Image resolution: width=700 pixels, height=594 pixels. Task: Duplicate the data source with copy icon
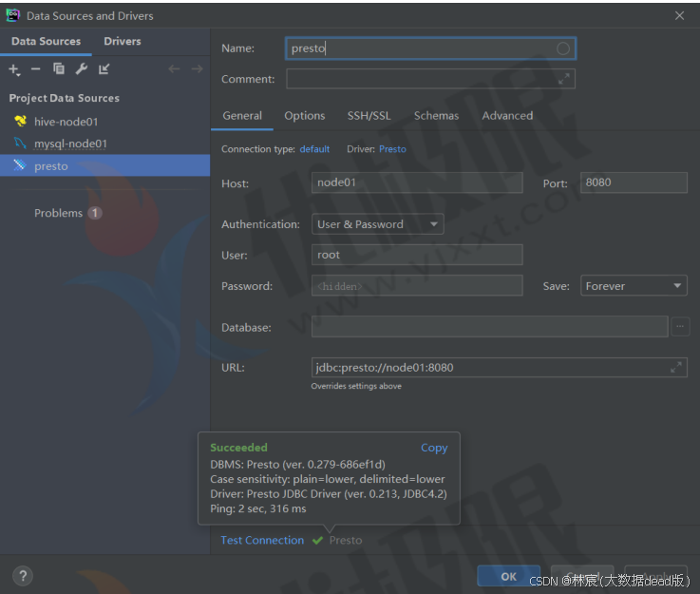coord(59,68)
